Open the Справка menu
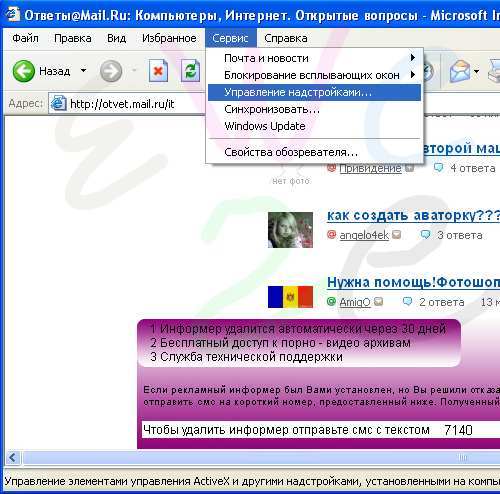500x494 pixels. [x=286, y=38]
